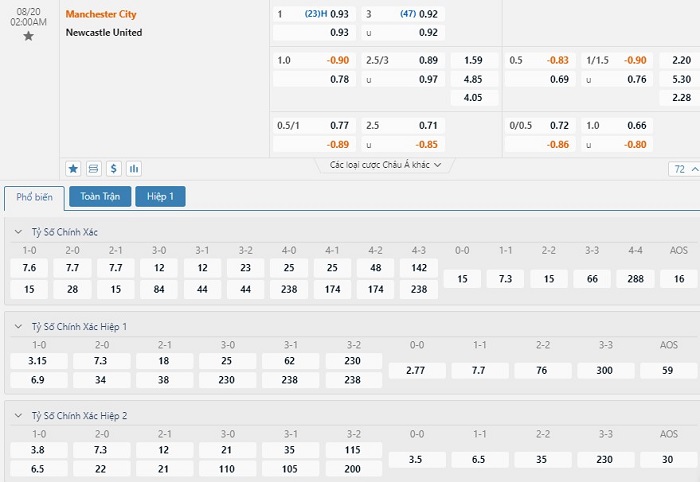Click the blue star icon below Newcastle United
700x482 pixels.
click(x=73, y=169)
